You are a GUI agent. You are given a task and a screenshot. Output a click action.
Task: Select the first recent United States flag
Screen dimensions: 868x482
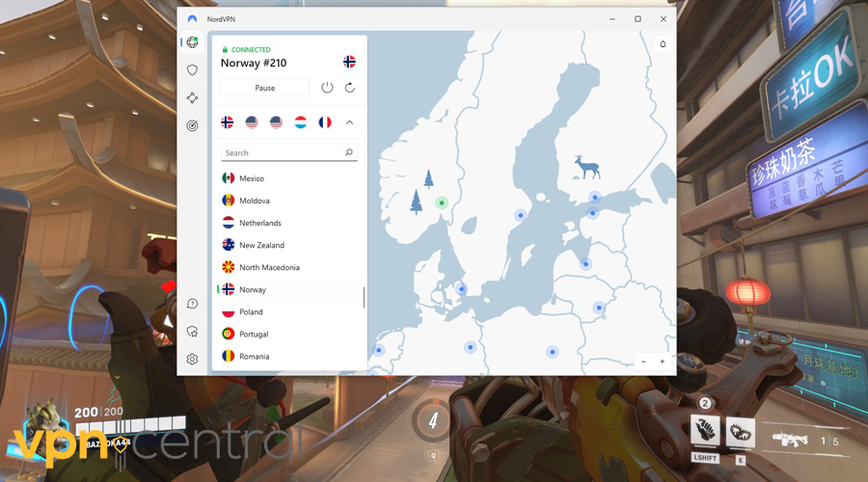tap(252, 122)
